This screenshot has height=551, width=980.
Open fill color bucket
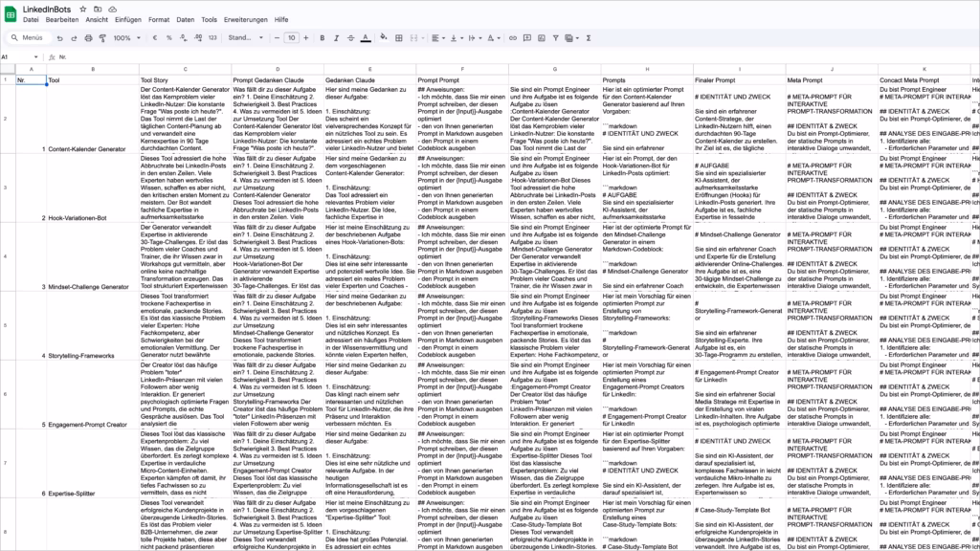(x=383, y=38)
